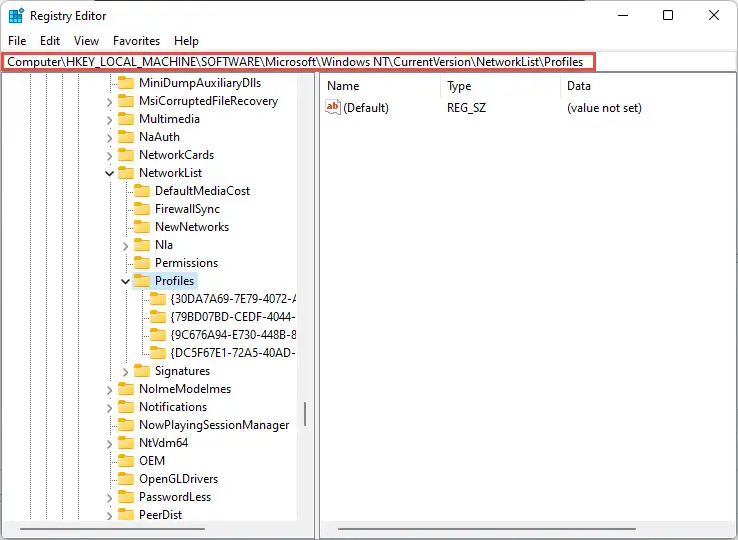The height and width of the screenshot is (540, 738).
Task: Select the {30DA7A69-7E79-4072 key folder icon
Action: tap(158, 299)
